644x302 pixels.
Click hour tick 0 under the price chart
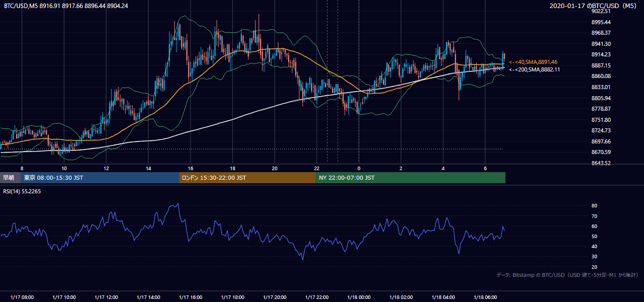pyautogui.click(x=359, y=168)
